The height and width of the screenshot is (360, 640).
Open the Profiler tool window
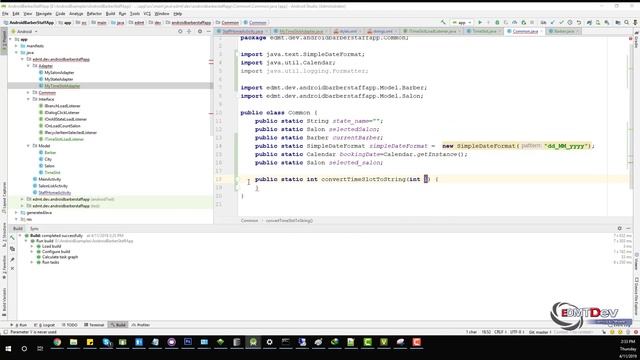pos(141,325)
